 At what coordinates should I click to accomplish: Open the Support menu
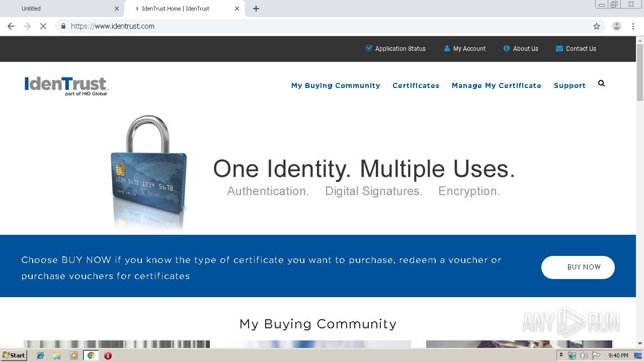pos(570,85)
